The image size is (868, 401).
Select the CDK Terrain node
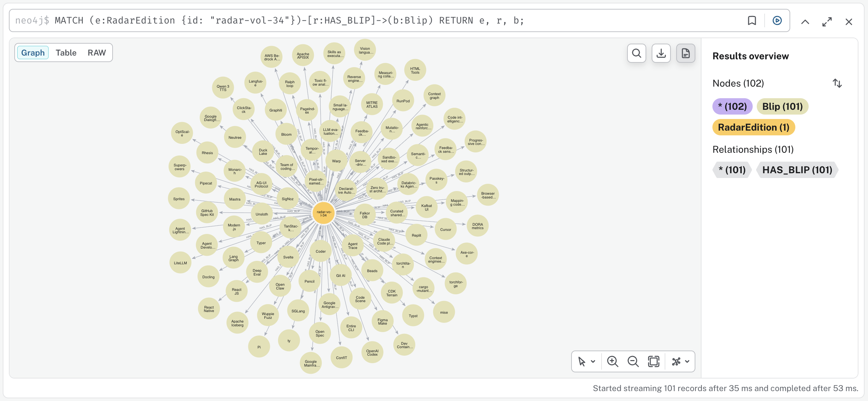[x=392, y=293]
